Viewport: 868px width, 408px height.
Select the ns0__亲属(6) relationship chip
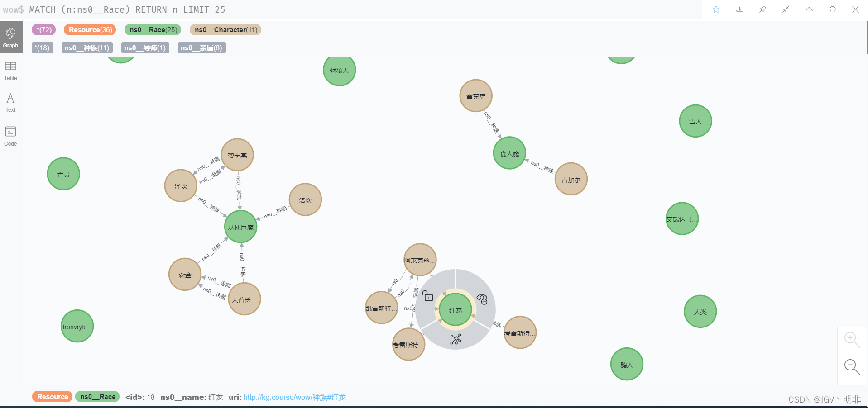(x=201, y=48)
